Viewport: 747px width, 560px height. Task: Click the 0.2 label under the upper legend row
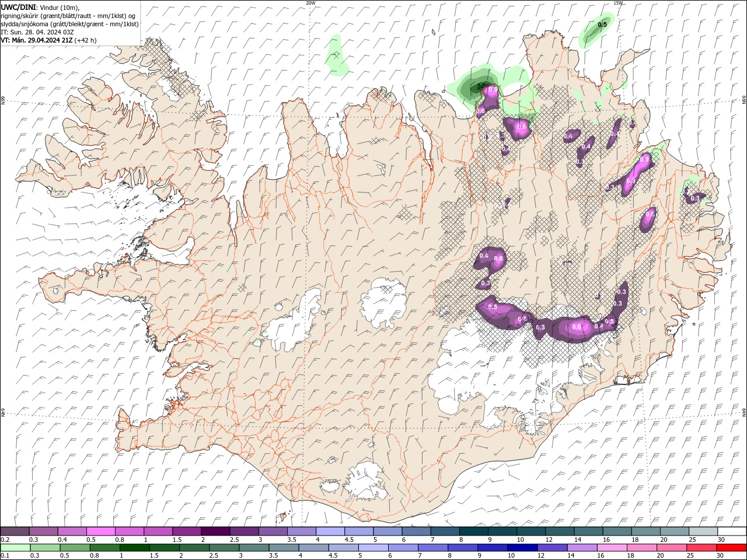[x=5, y=540]
